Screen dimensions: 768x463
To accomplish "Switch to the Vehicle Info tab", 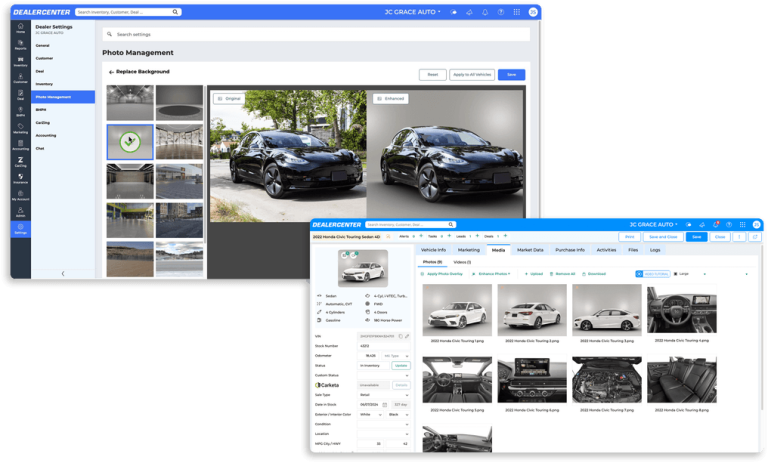I will (x=433, y=250).
